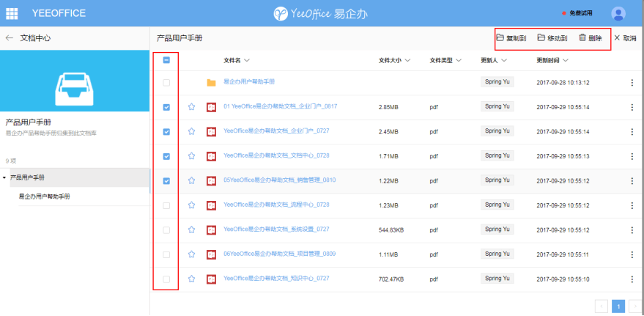Image resolution: width=644 pixels, height=316 pixels.
Task: Open more options for 销售管理_0810 row
Action: [632, 181]
